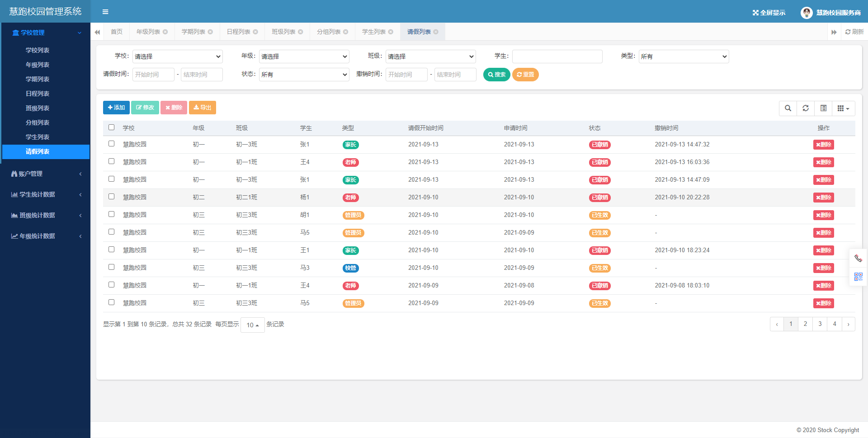This screenshot has height=438, width=868.
Task: Open the 状态 filter dropdown
Action: (x=304, y=75)
